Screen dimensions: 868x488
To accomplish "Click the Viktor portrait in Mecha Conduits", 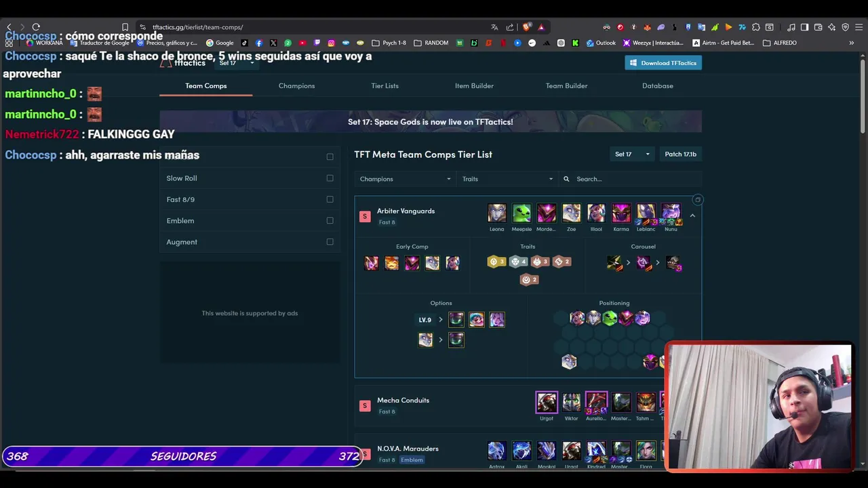I will point(572,402).
